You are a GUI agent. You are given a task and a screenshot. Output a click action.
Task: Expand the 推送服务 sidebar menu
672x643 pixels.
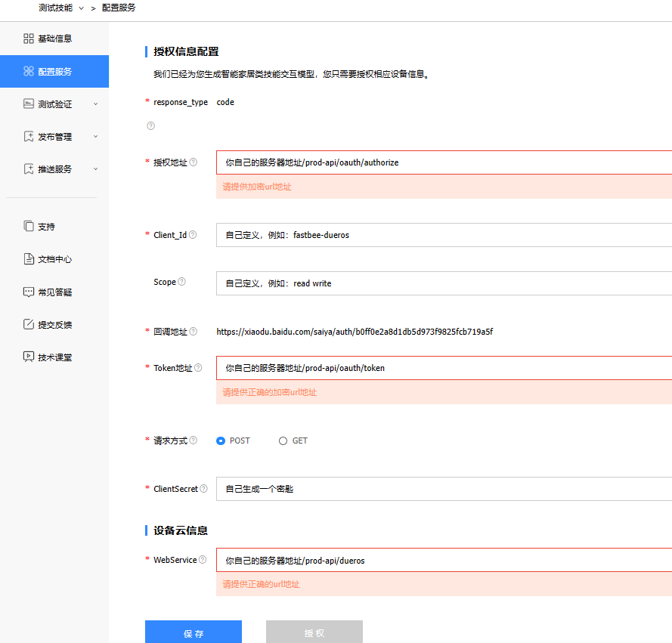tap(95, 169)
